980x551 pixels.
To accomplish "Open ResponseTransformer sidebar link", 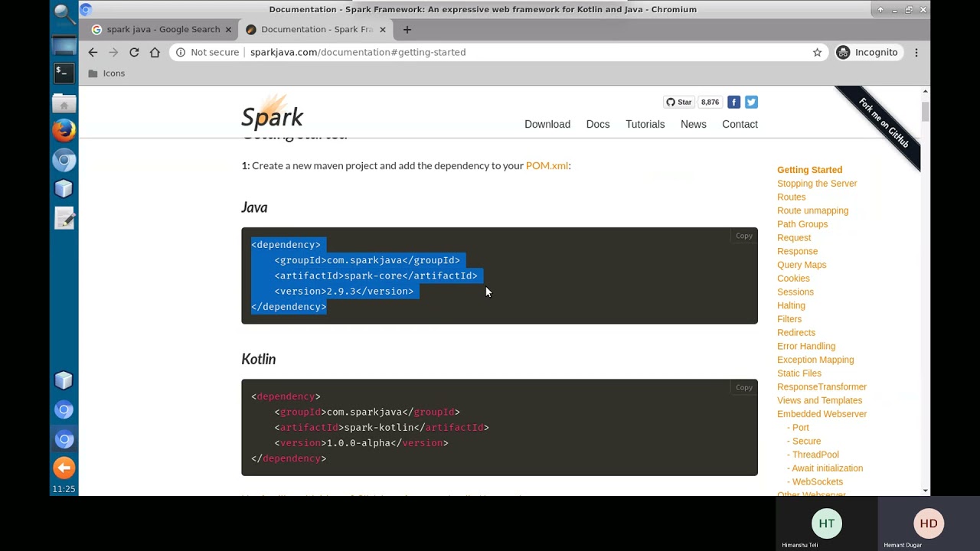I will (x=822, y=387).
